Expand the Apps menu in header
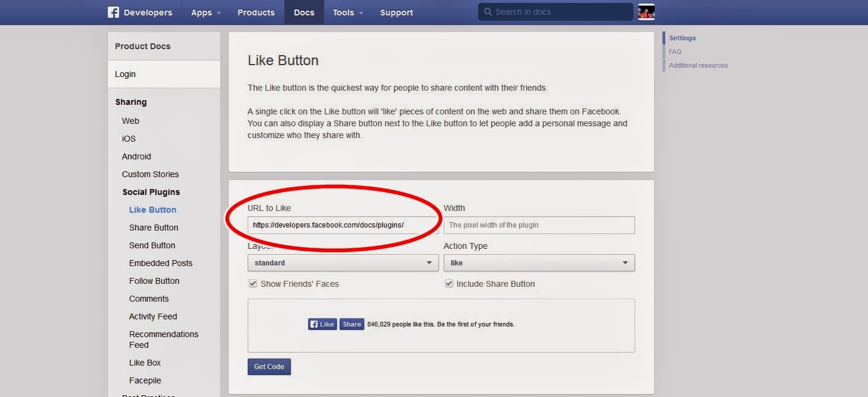Image resolution: width=868 pixels, height=397 pixels. pyautogui.click(x=206, y=12)
